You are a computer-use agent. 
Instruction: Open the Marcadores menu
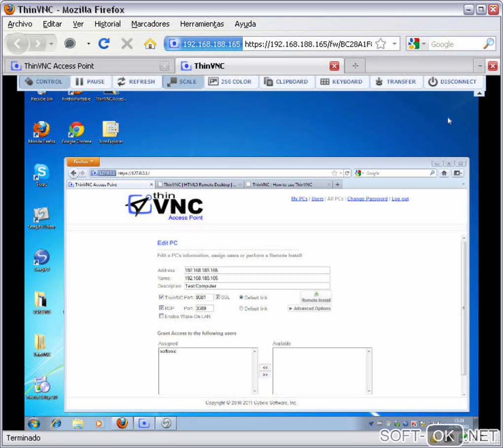click(x=150, y=24)
